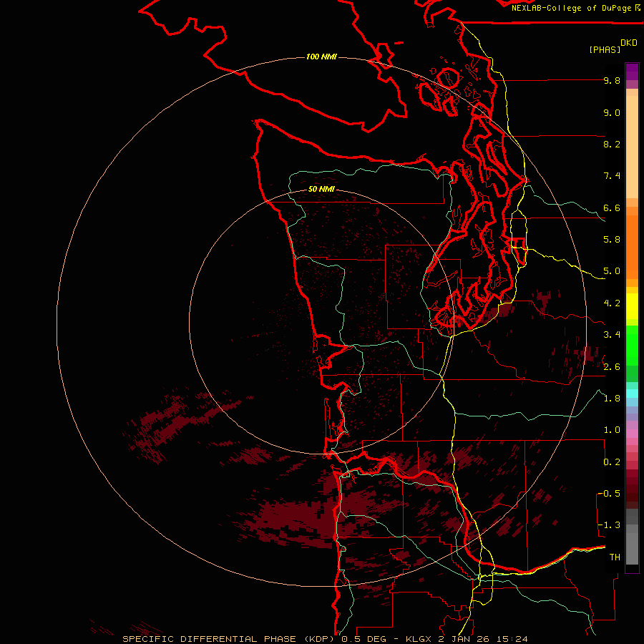Screen dimensions: 644x644
Task: Pick the gray color bar segment near TH
Action: pyautogui.click(x=632, y=548)
